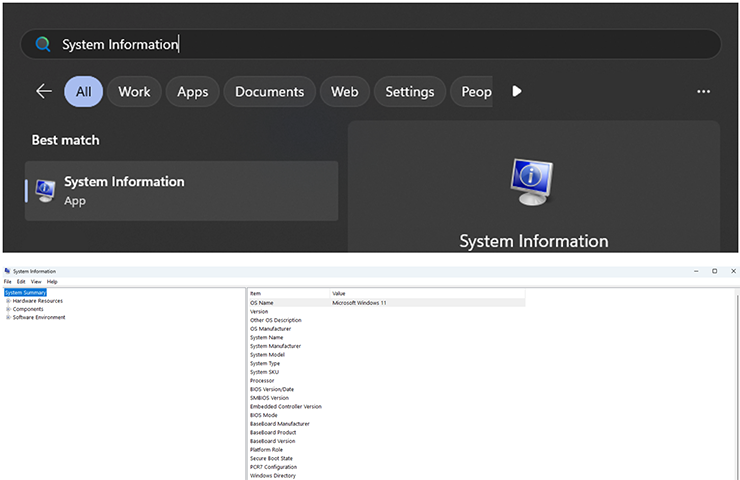Open the View menu

(36, 281)
